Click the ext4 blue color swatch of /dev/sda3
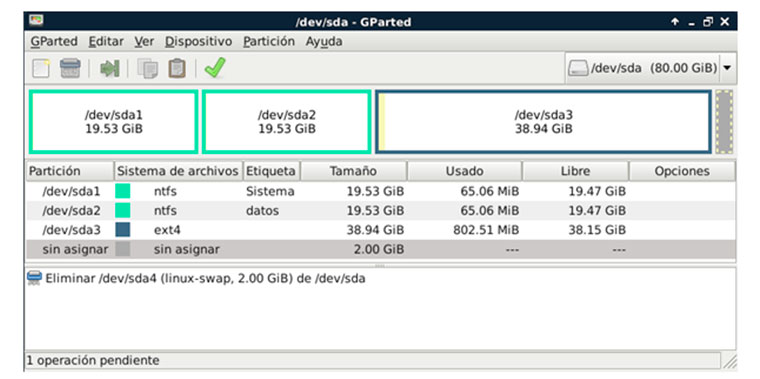This screenshot has height=379, width=760. point(123,230)
